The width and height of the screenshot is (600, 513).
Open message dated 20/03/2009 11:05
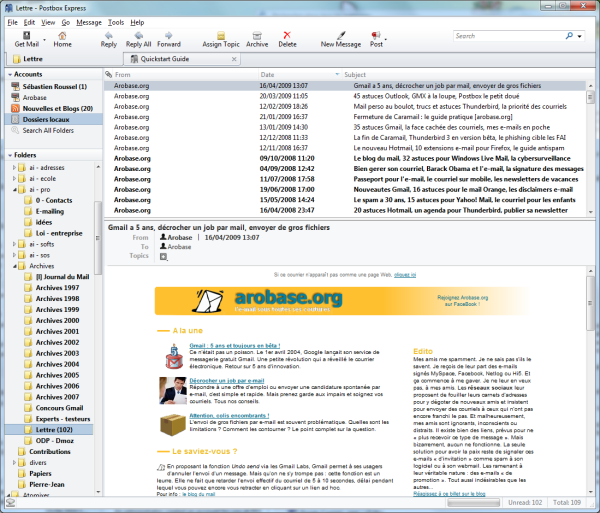point(344,96)
